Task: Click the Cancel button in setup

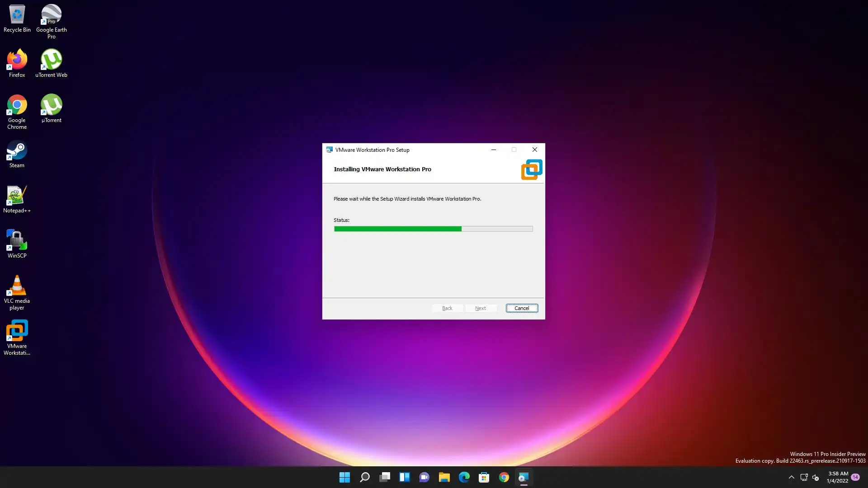Action: (x=521, y=308)
